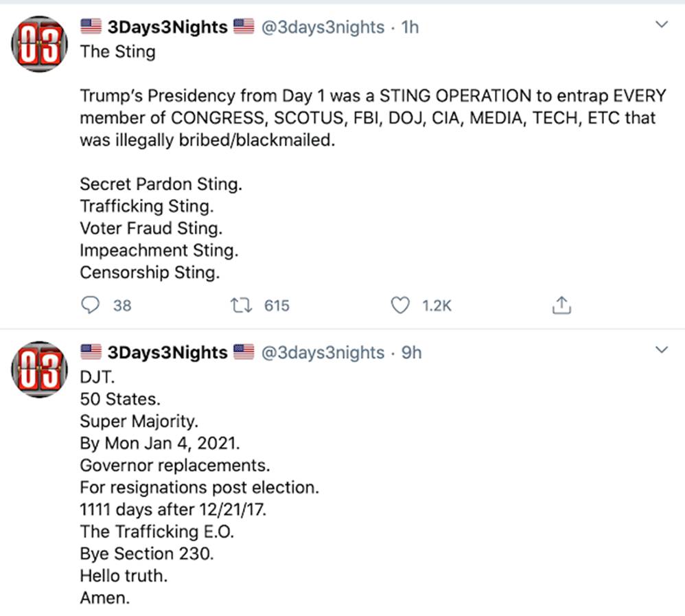Open 3Days3Nights name on first tweet

(x=167, y=27)
